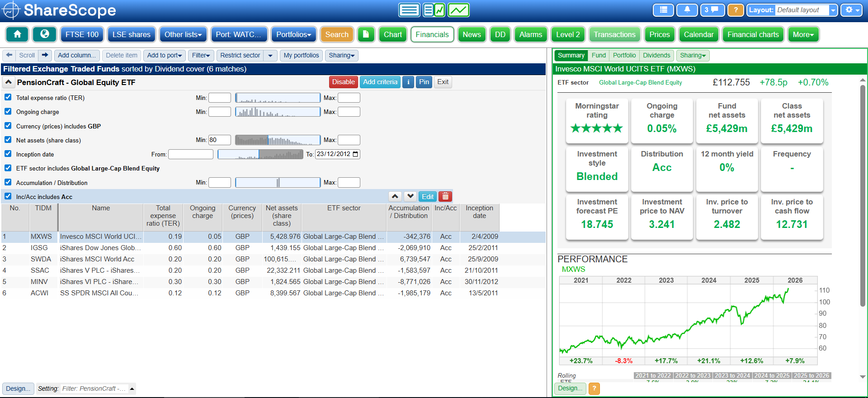This screenshot has height=398, width=868.
Task: Open the Chart view
Action: point(393,34)
